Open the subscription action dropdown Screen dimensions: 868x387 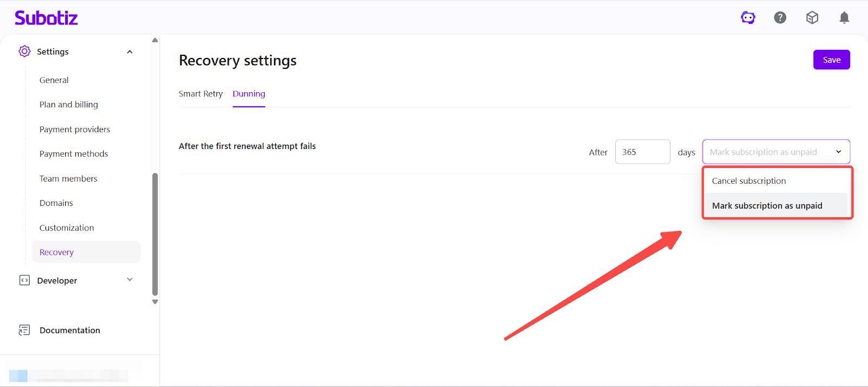776,152
